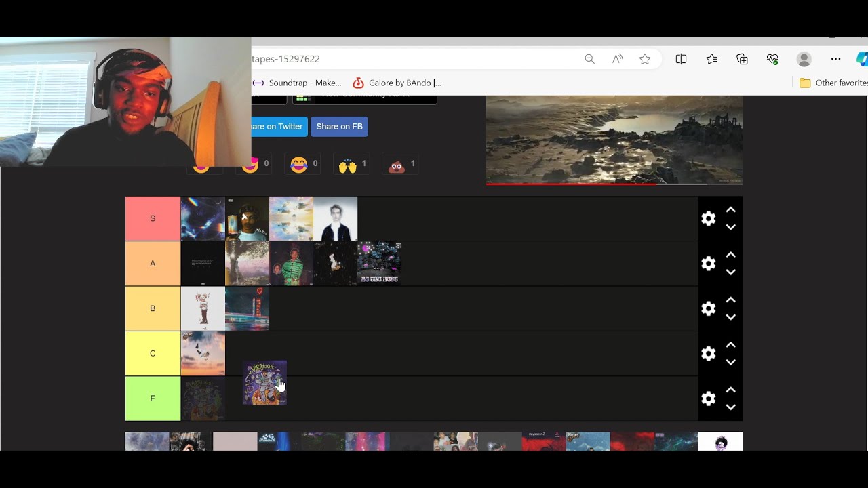This screenshot has width=868, height=488.
Task: Click the video thumbnail of rocky landscape
Action: point(614,139)
